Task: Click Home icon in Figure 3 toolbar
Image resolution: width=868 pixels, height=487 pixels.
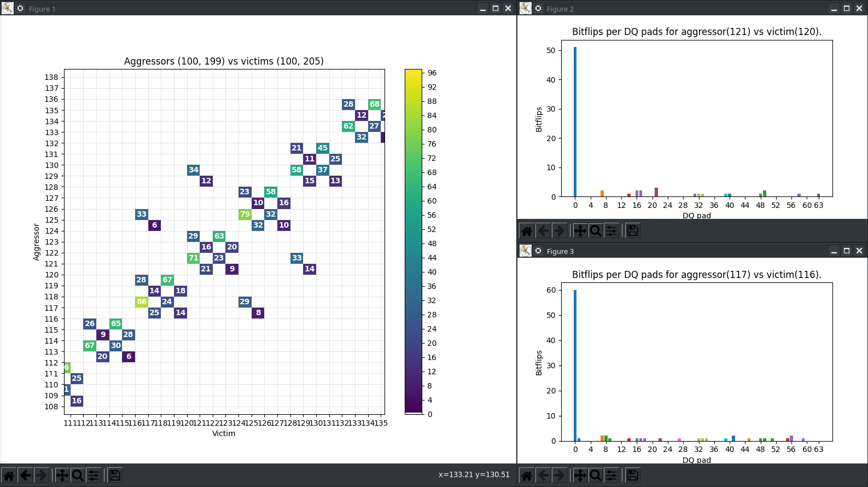Action: point(527,475)
